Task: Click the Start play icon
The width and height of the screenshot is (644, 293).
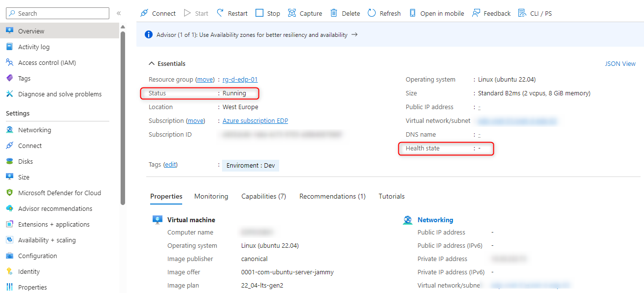Action: pos(188,13)
